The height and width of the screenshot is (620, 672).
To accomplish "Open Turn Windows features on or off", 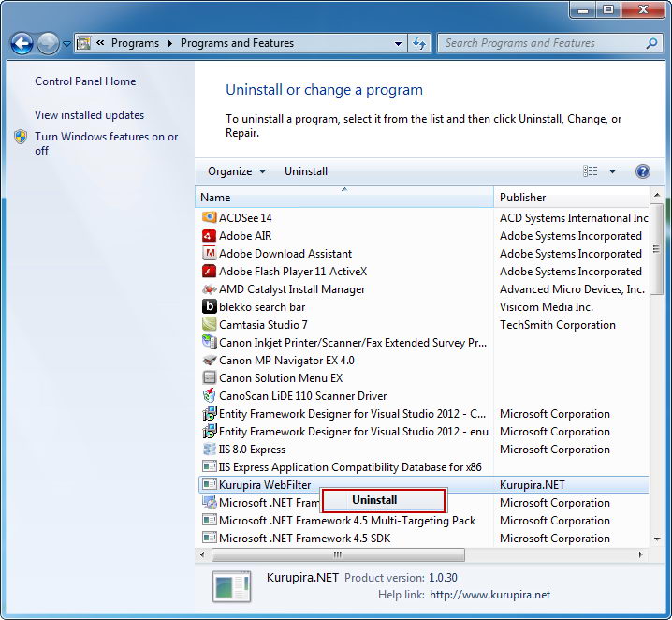I will tap(107, 143).
